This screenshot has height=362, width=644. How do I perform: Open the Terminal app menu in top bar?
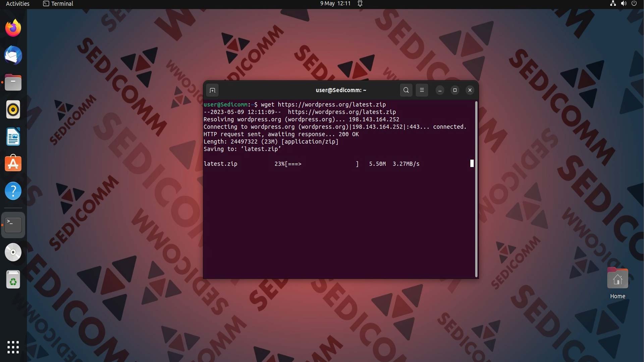(58, 4)
